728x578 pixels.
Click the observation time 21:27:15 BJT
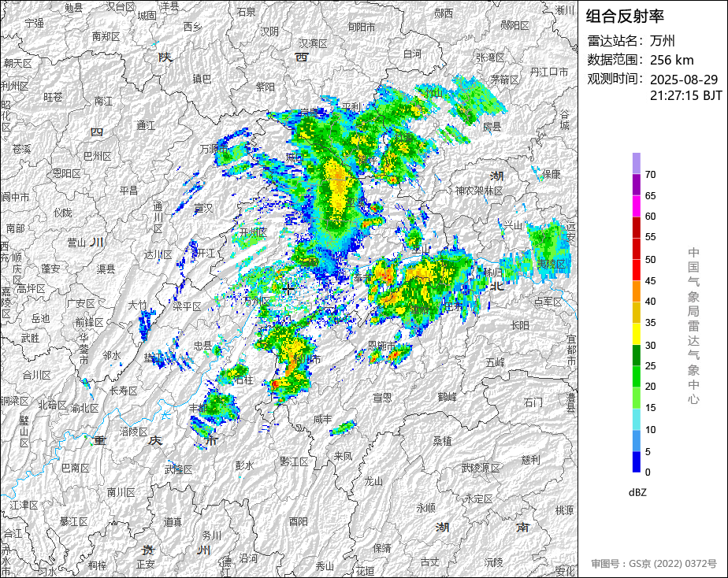[x=685, y=95]
